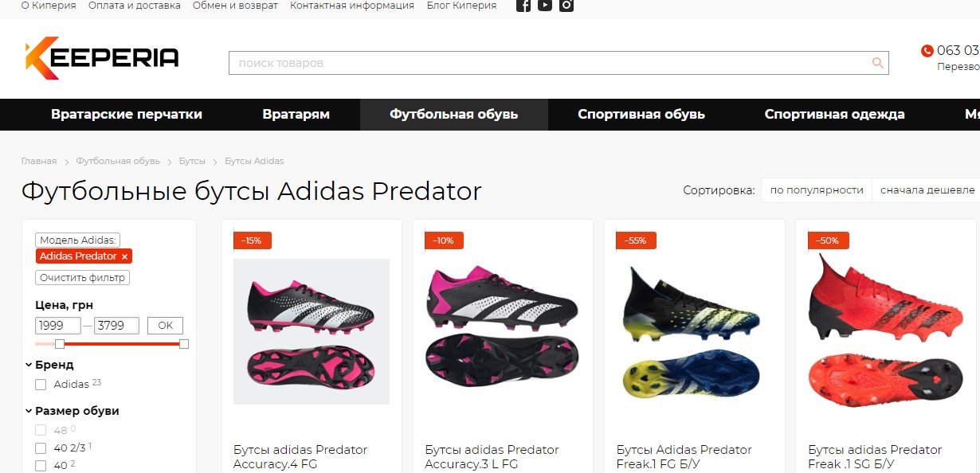Open the Вратарские перчатки menu

coord(127,115)
